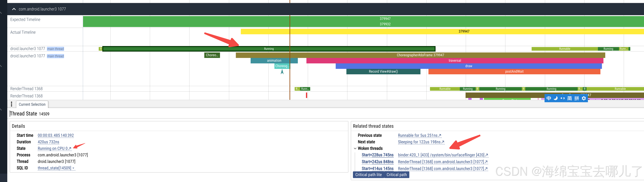
Task: Switch Chinese input mode via 中 icon
Action: click(x=549, y=98)
